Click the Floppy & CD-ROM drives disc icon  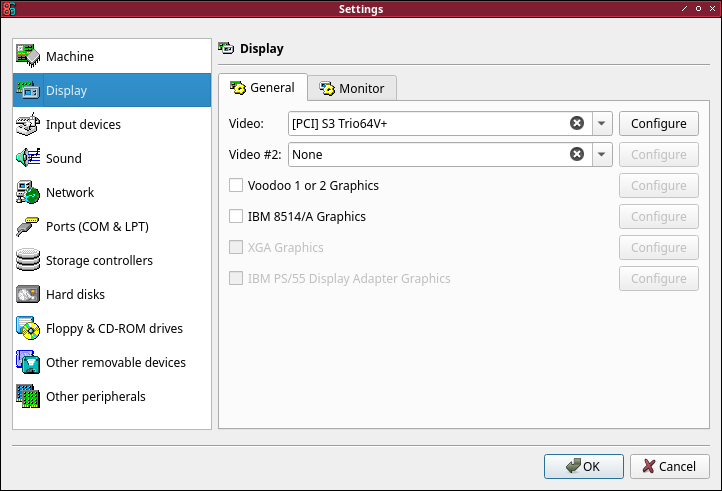tap(28, 328)
